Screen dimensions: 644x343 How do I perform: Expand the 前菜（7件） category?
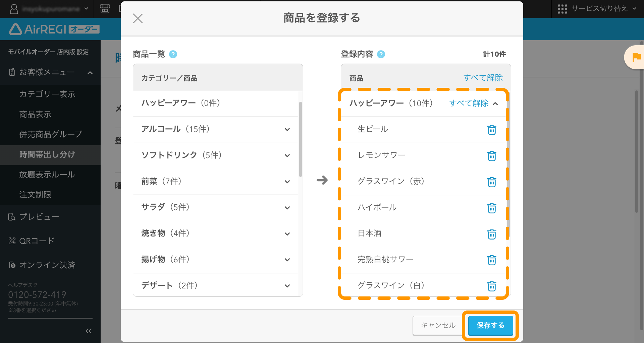pos(287,182)
